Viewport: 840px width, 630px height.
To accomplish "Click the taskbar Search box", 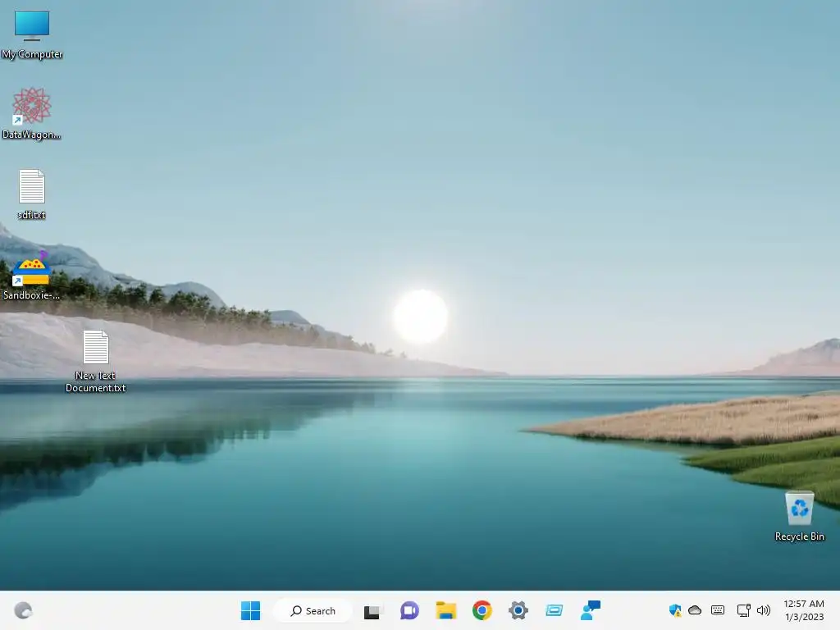I will coord(313,610).
